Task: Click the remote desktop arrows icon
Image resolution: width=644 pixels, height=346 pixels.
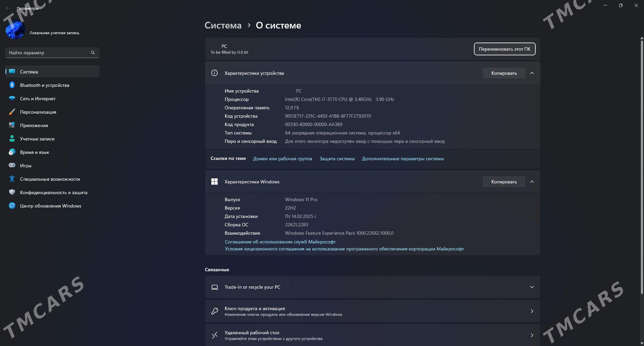Action: pyautogui.click(x=215, y=335)
